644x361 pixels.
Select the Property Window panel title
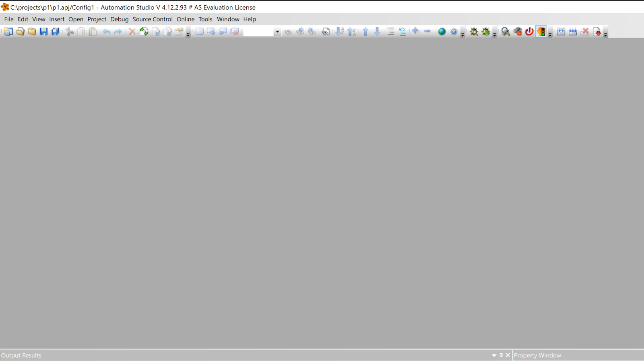coord(537,355)
